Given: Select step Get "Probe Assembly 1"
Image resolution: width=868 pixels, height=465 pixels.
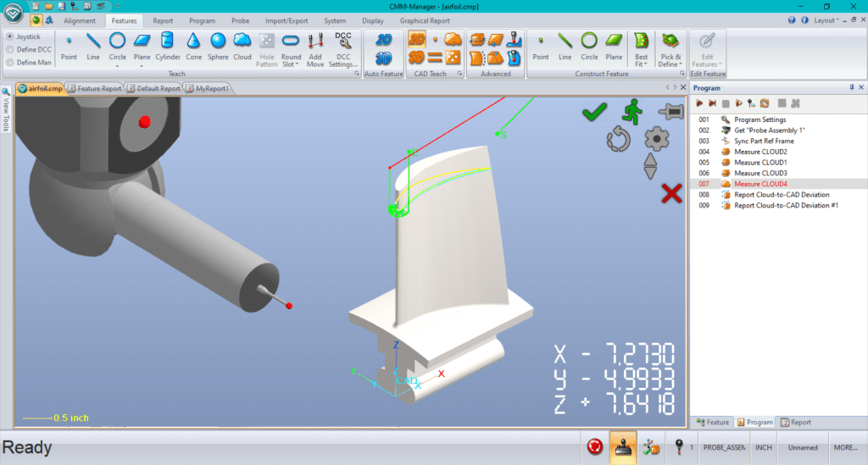Looking at the screenshot, I should (x=778, y=130).
